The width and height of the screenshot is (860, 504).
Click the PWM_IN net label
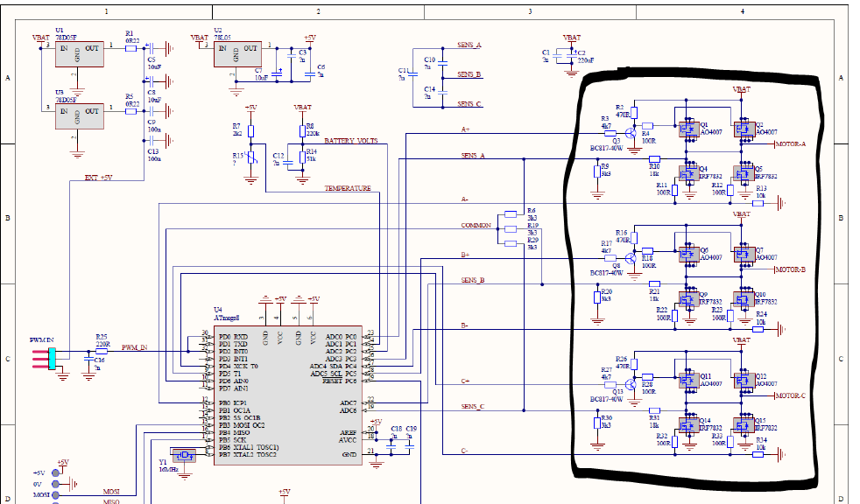point(134,347)
